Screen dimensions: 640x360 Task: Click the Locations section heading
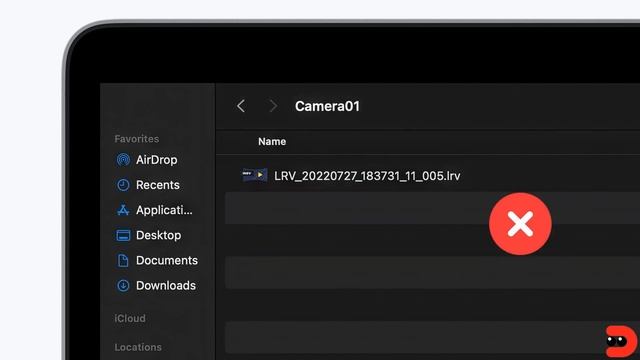coord(138,347)
